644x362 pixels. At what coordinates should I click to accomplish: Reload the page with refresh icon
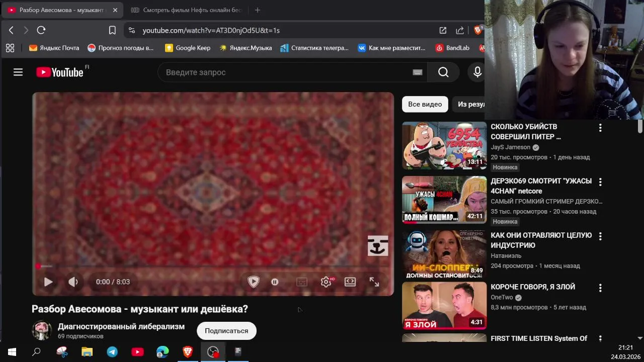(41, 30)
